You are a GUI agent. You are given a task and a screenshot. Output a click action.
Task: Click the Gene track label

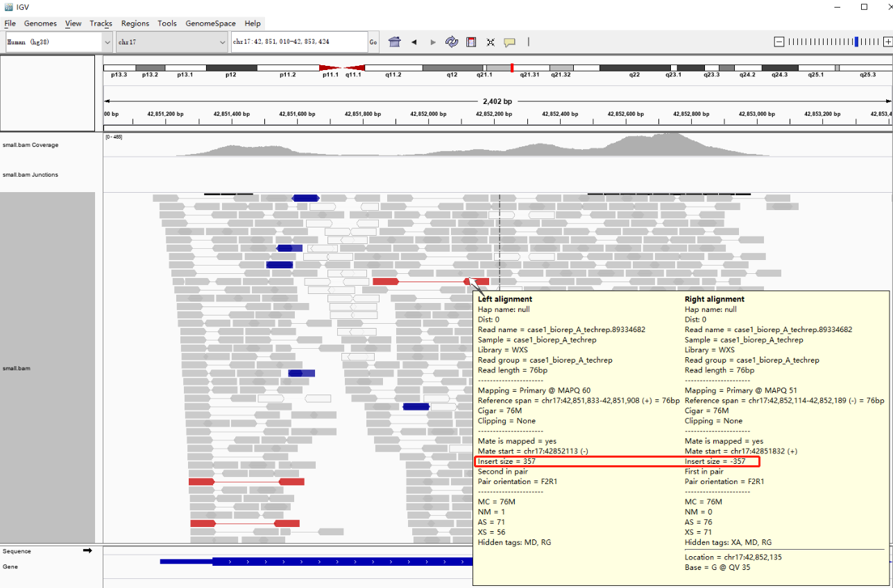[x=9, y=567]
